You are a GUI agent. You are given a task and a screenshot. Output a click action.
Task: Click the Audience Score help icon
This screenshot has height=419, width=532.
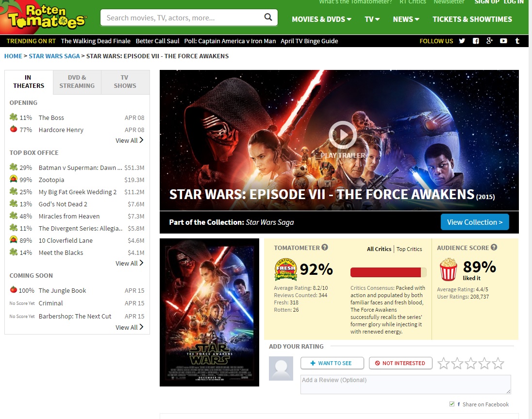tap(494, 247)
